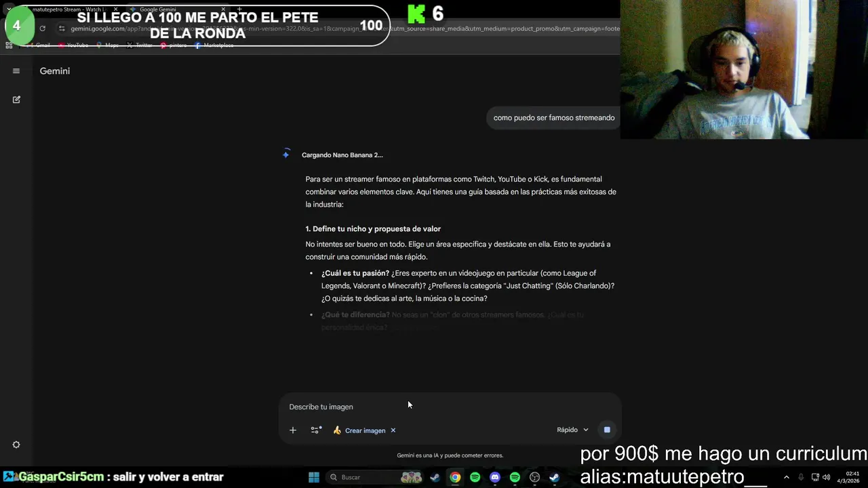Open volume control tray icon
The image size is (868, 488).
point(826,477)
